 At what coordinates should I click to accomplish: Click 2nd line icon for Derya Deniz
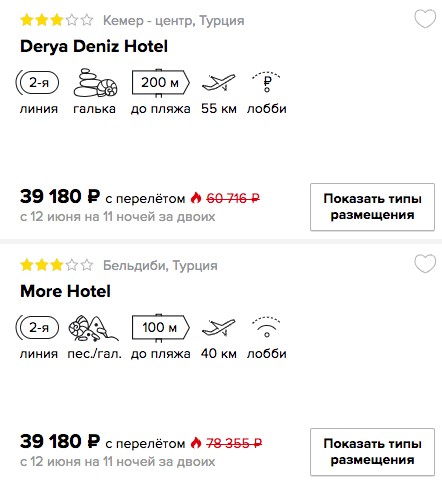pyautogui.click(x=37, y=82)
